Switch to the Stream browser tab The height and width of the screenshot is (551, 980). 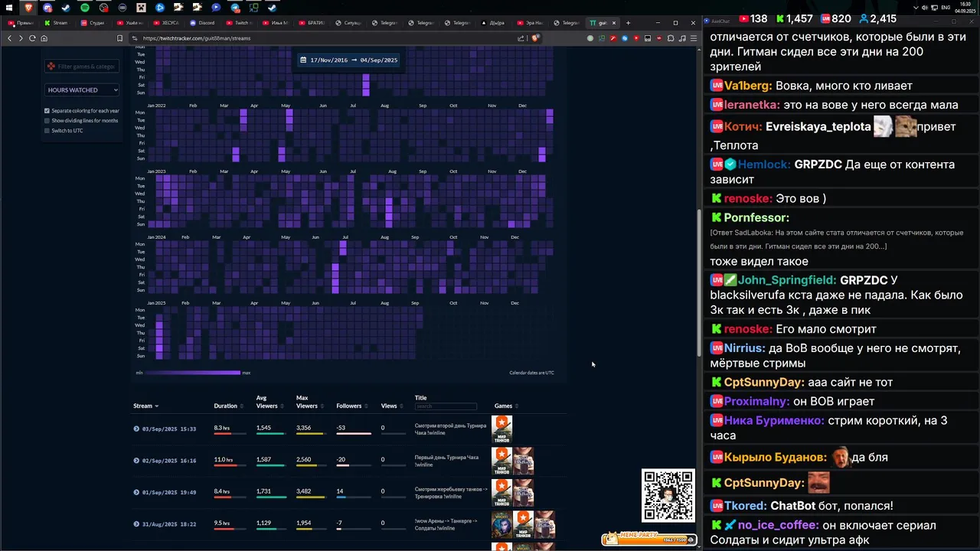pos(57,23)
